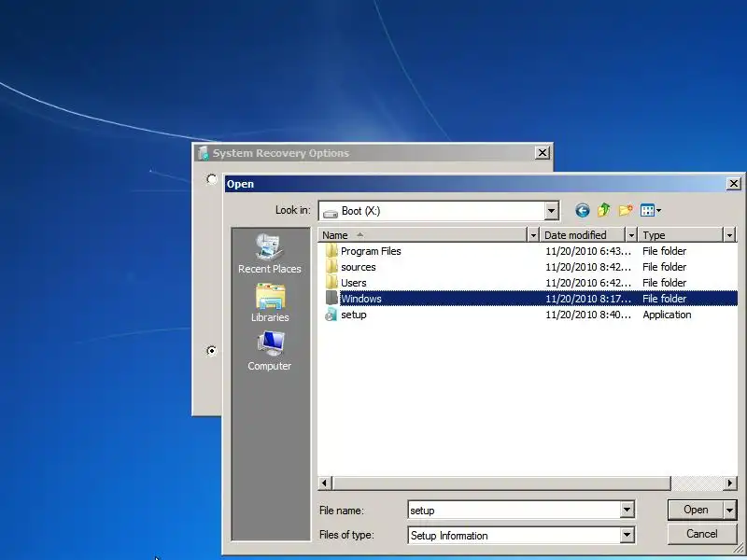Go up one folder level
This screenshot has width=747, height=560.
pos(603,210)
